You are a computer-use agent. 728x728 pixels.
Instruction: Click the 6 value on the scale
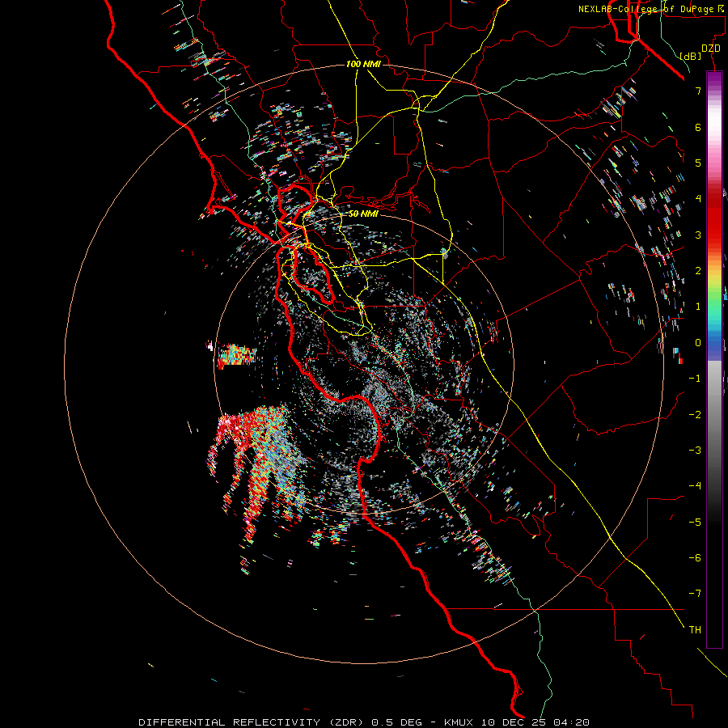click(698, 127)
